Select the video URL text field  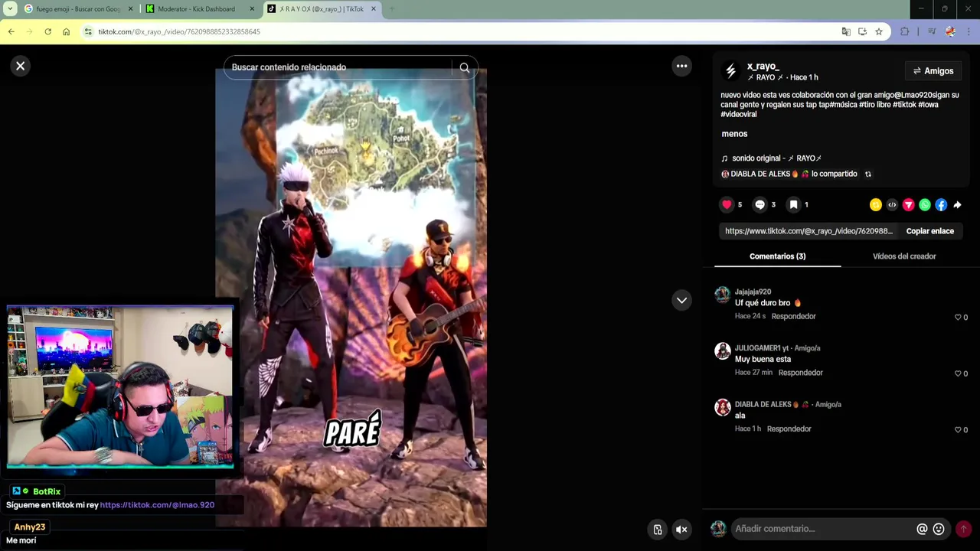[x=808, y=231]
